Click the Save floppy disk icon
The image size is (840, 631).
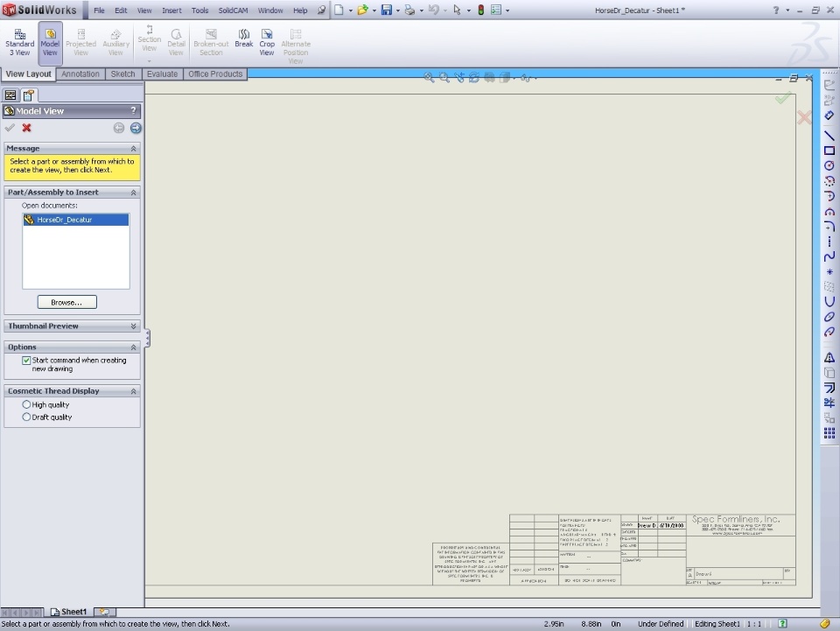click(386, 10)
